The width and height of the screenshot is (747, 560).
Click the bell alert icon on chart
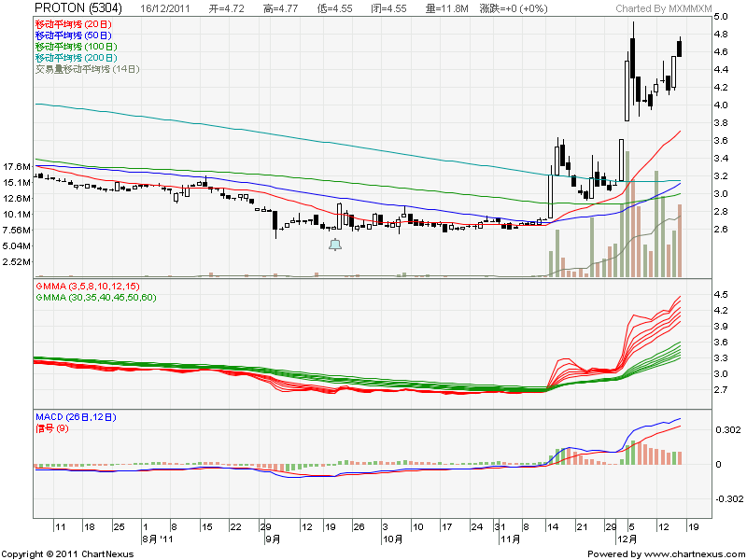[x=335, y=245]
